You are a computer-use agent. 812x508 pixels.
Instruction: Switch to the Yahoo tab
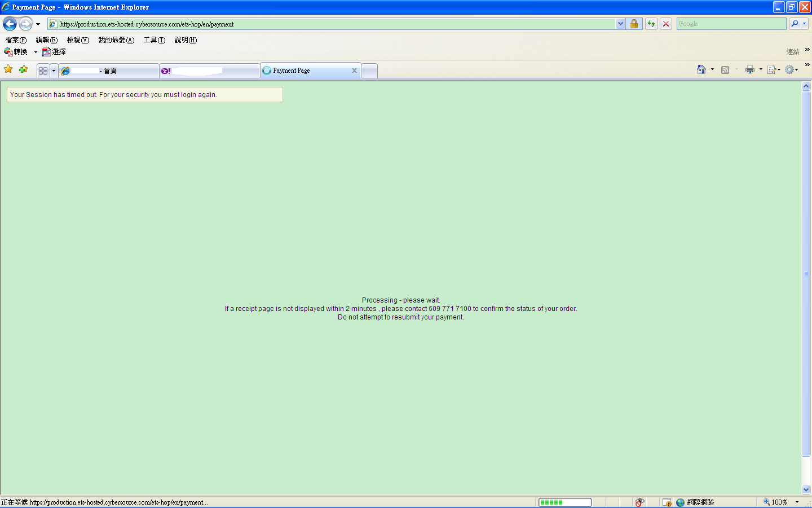click(x=209, y=71)
